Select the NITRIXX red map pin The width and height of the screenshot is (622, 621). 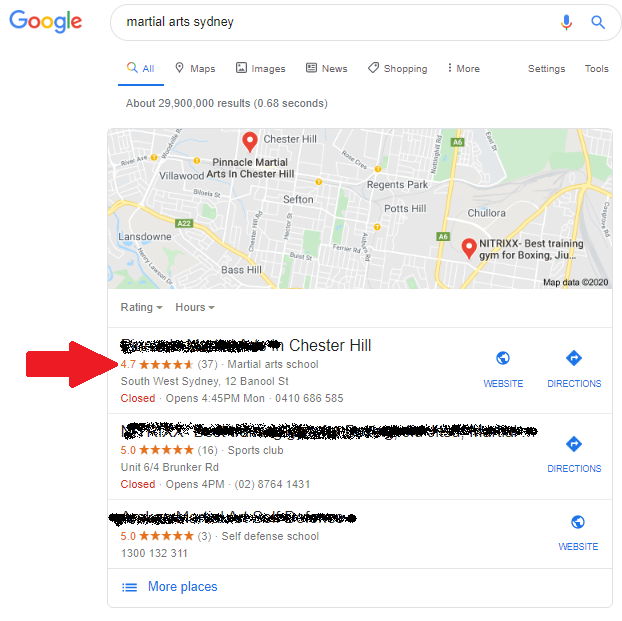click(469, 248)
